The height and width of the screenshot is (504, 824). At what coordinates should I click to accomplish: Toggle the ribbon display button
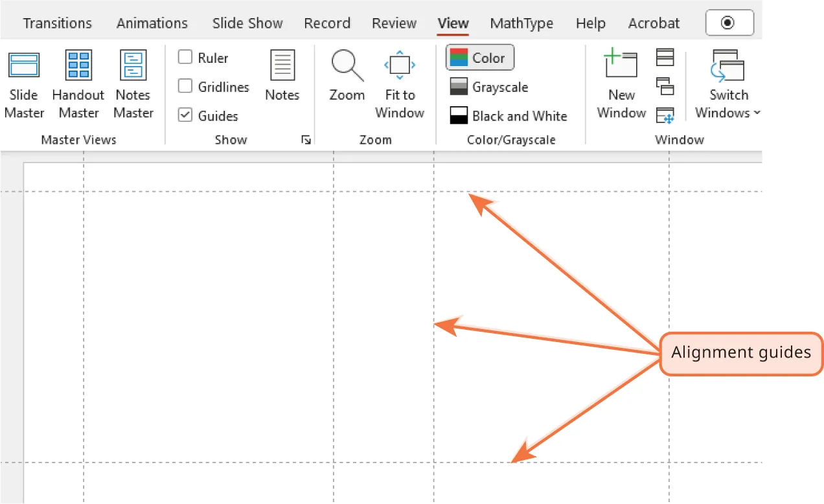[729, 22]
